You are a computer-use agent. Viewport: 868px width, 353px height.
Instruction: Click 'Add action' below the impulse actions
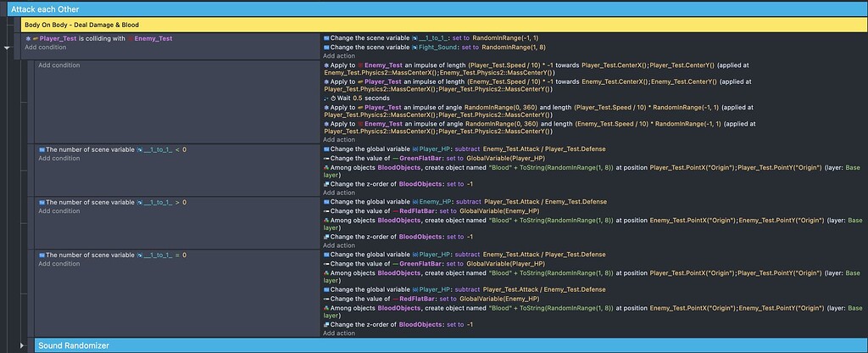tap(339, 140)
